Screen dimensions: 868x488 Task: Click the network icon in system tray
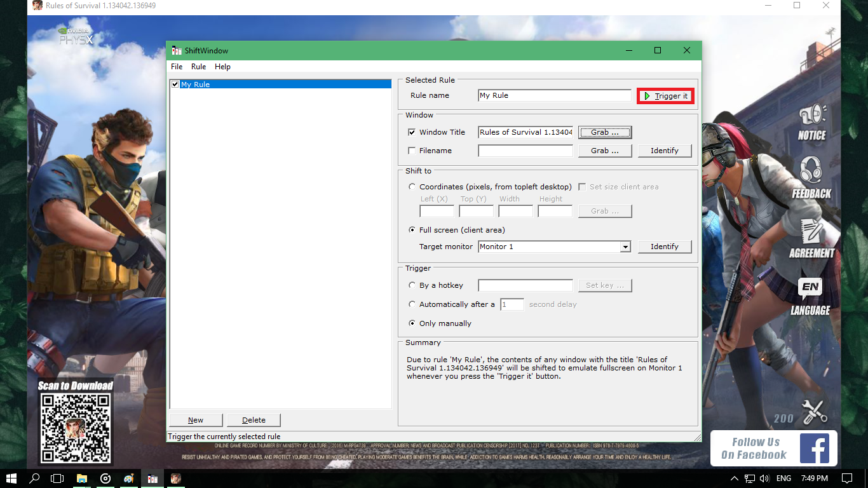[750, 478]
